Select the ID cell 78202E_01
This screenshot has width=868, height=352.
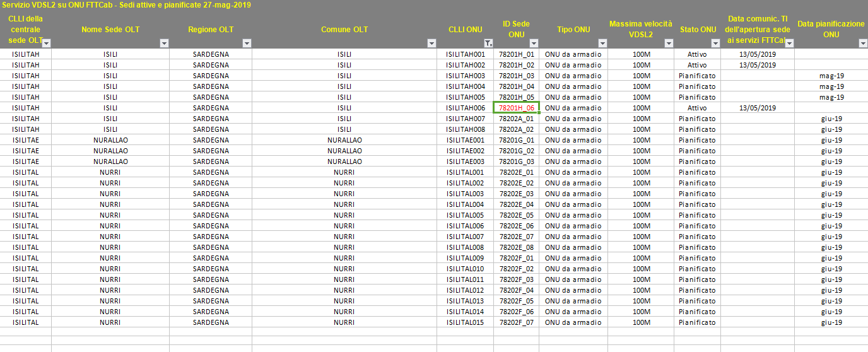tap(517, 172)
